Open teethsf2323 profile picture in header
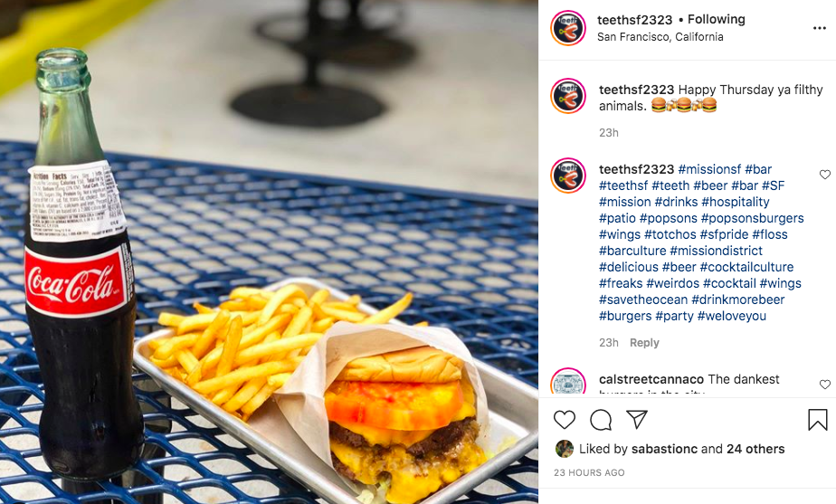 point(568,28)
